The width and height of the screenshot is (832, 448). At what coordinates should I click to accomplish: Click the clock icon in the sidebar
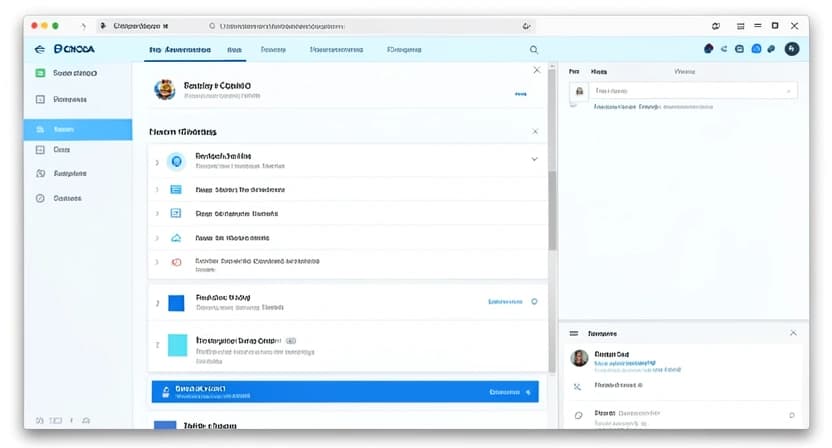tap(40, 198)
